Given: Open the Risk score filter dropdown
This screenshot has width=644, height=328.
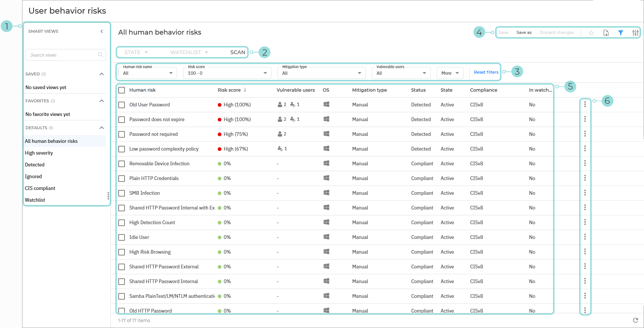Looking at the screenshot, I should [227, 73].
